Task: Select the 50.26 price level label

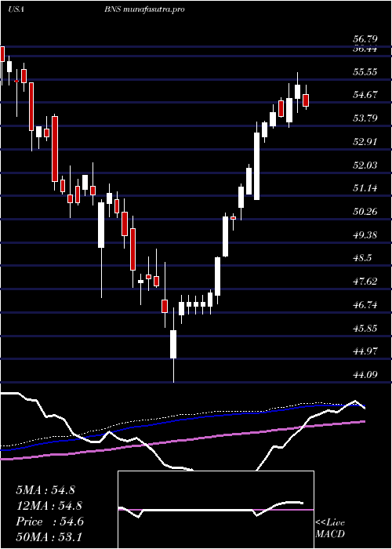Action: tap(365, 212)
